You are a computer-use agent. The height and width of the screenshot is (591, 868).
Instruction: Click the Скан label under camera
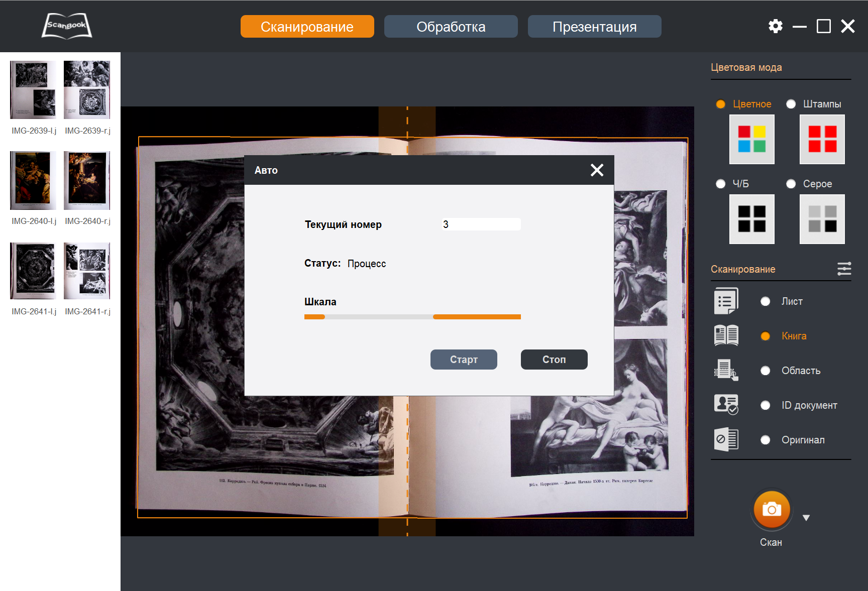point(771,542)
